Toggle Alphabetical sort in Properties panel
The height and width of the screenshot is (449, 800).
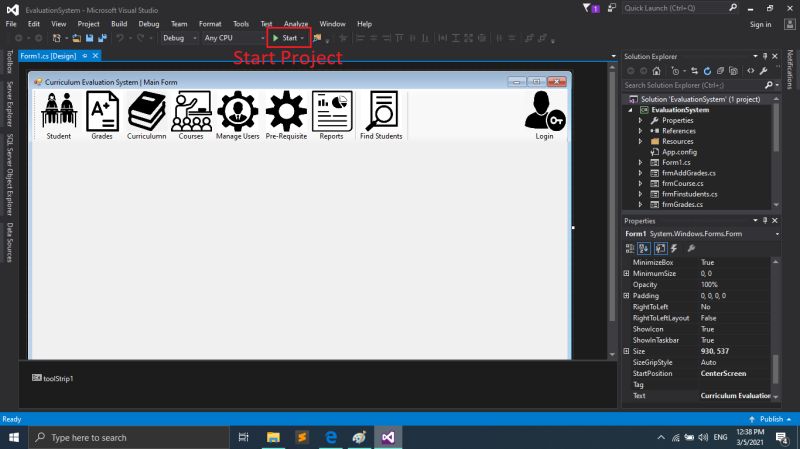[644, 248]
